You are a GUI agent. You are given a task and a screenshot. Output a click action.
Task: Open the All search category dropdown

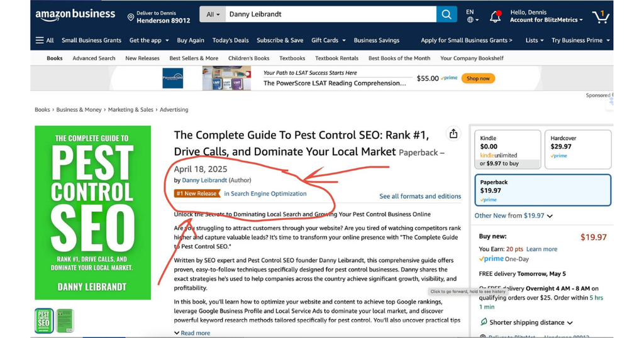click(x=213, y=14)
